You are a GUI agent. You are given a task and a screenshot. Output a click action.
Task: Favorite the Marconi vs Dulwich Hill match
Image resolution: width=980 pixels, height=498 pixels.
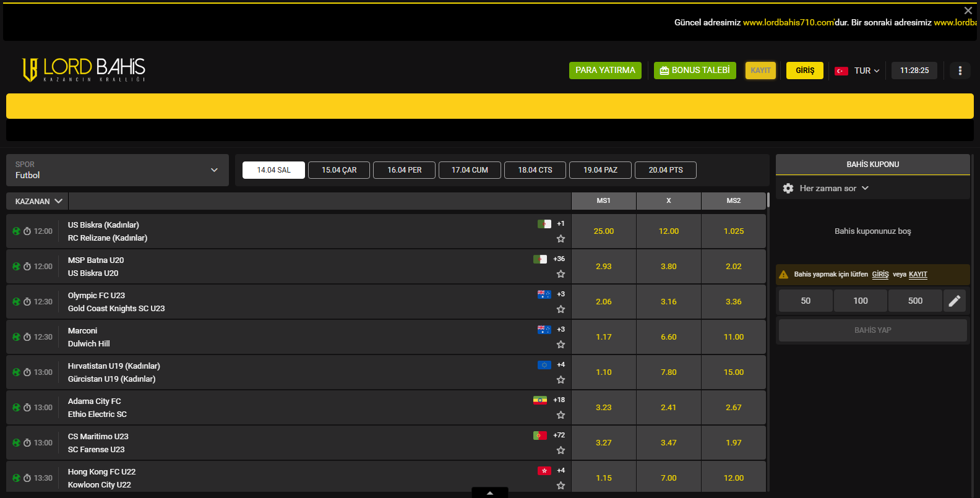point(561,345)
